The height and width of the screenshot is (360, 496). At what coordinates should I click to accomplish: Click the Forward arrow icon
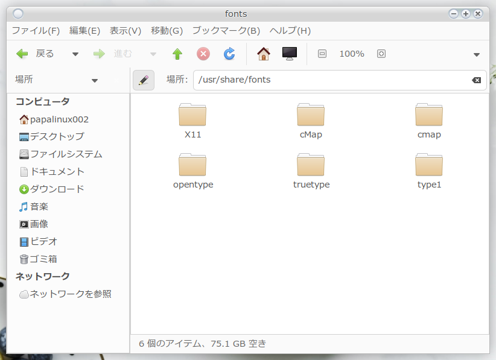tap(99, 54)
